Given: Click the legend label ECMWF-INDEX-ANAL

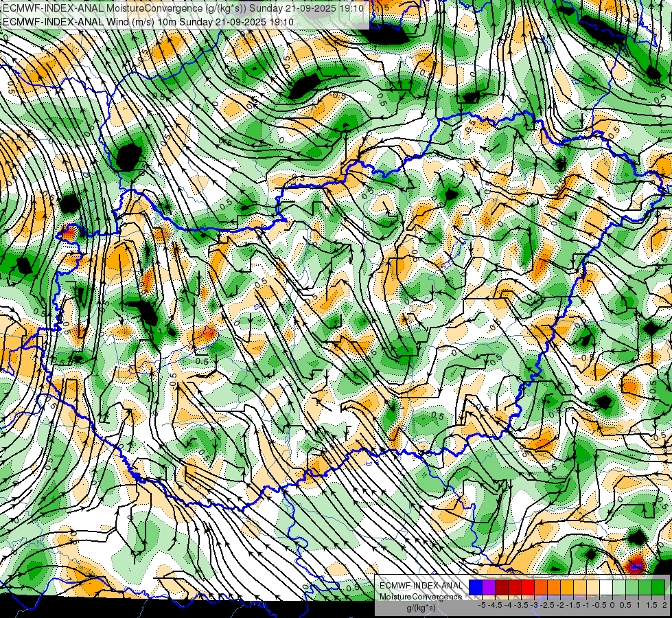Looking at the screenshot, I should [x=421, y=586].
